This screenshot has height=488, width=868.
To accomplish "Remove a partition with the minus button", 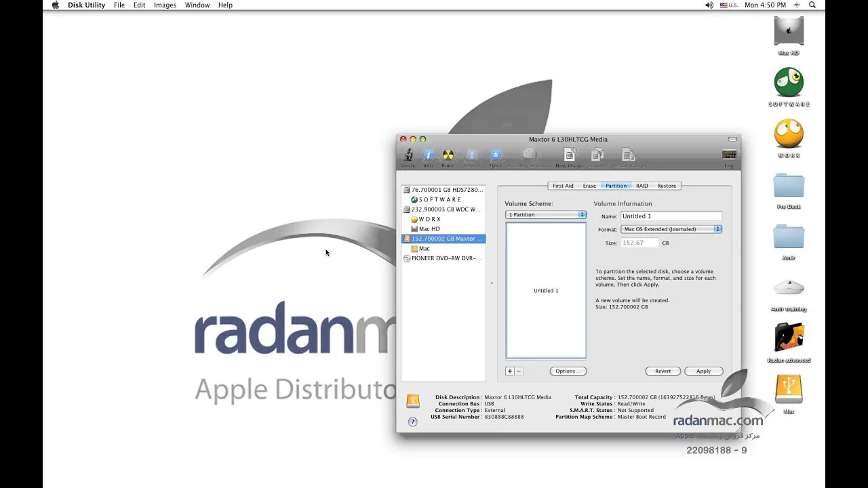I will (x=519, y=371).
